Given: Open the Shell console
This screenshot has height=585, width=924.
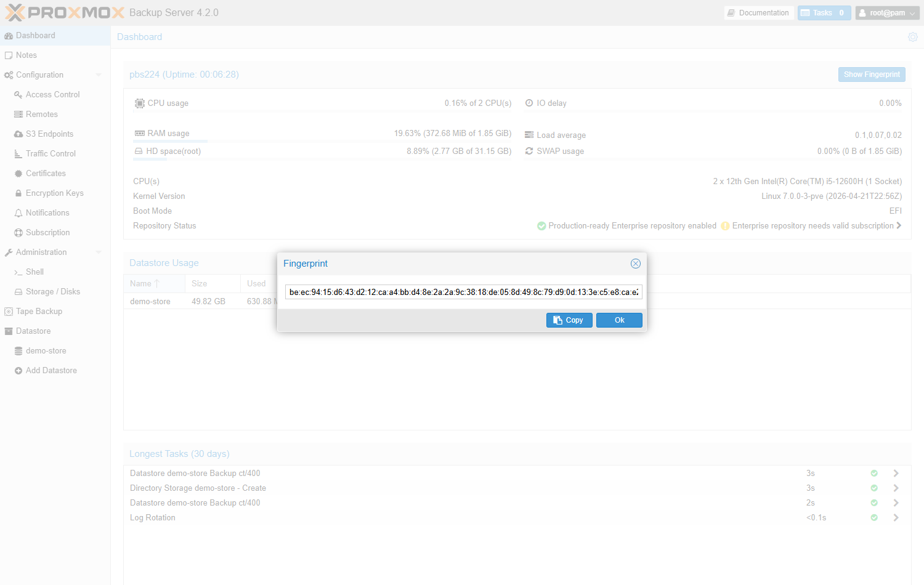Looking at the screenshot, I should [55, 272].
